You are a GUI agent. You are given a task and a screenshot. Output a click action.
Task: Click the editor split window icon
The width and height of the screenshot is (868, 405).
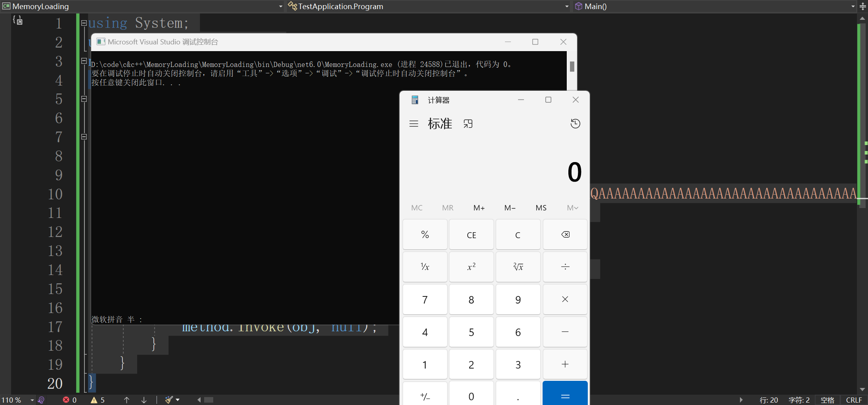(x=863, y=6)
